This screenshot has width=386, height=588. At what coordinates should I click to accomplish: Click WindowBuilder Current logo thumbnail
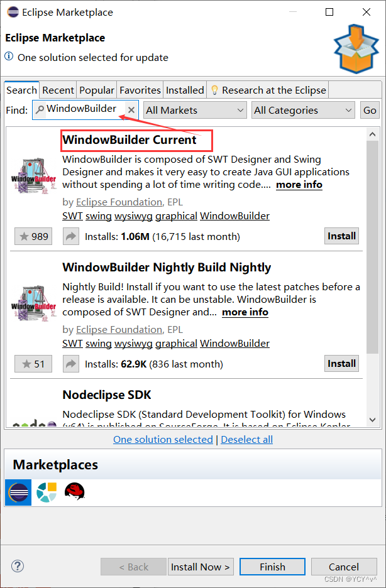coord(34,177)
